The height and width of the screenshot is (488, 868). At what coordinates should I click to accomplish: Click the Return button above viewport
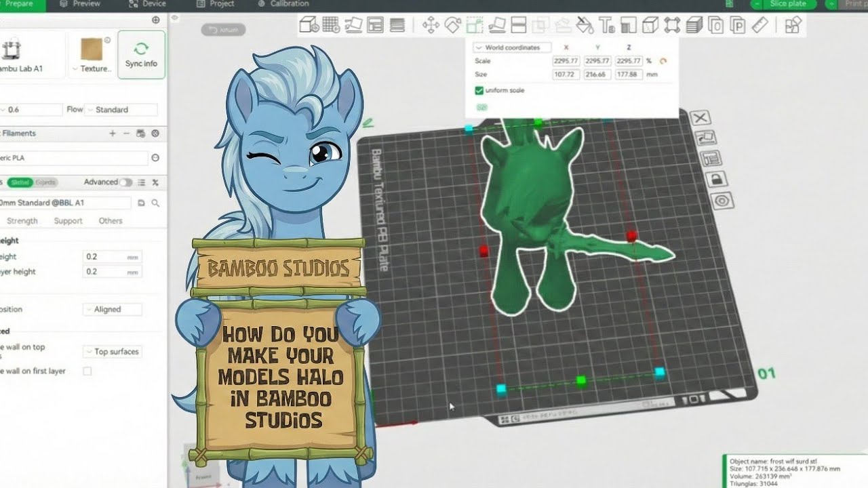pos(224,30)
